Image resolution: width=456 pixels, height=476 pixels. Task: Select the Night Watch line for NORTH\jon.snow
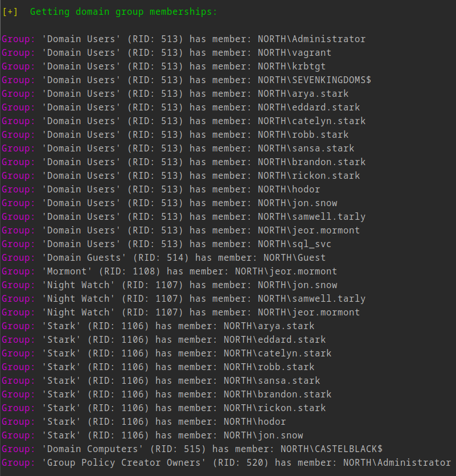click(x=170, y=285)
